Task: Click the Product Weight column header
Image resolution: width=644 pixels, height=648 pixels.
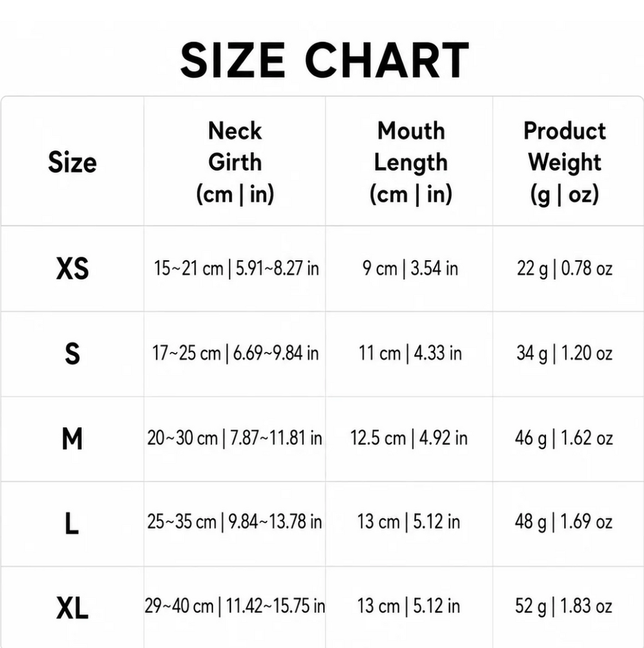Action: point(565,162)
